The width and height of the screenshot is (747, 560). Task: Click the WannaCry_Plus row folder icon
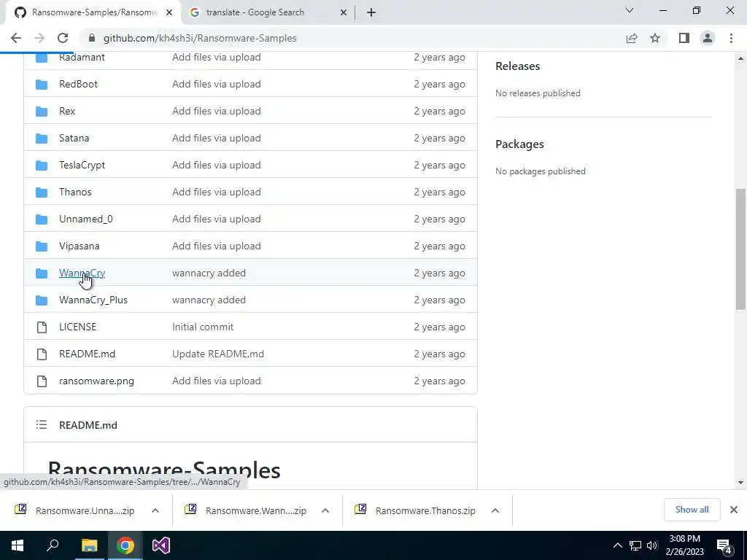point(42,300)
